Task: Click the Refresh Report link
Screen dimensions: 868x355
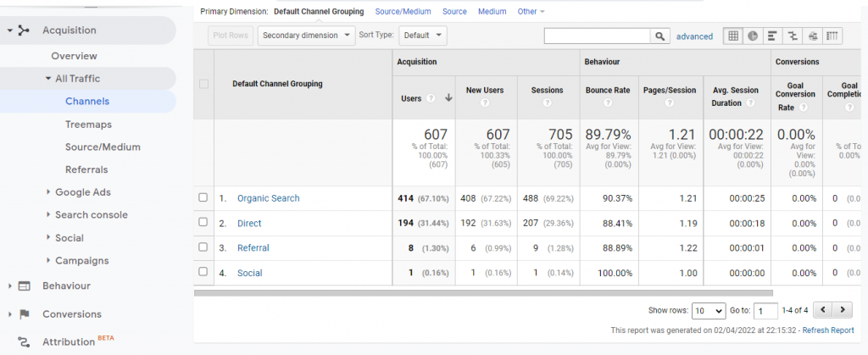Action: [828, 330]
